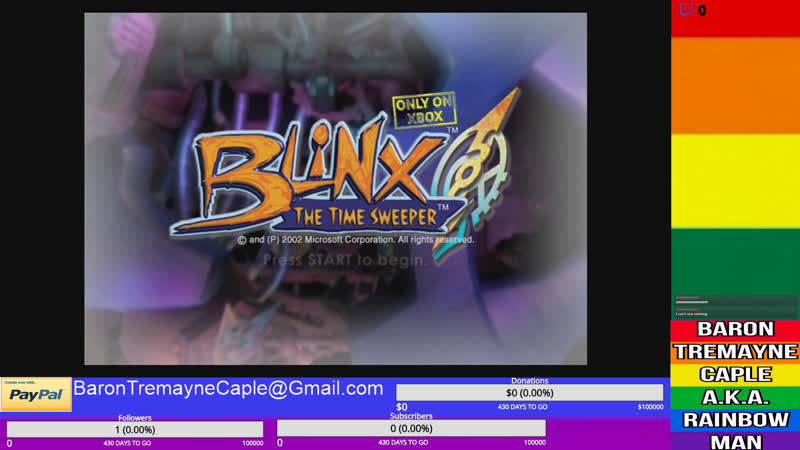This screenshot has width=800, height=450.
Task: Click the BaronTremayneCaple@Gmail.com email text
Action: click(228, 389)
